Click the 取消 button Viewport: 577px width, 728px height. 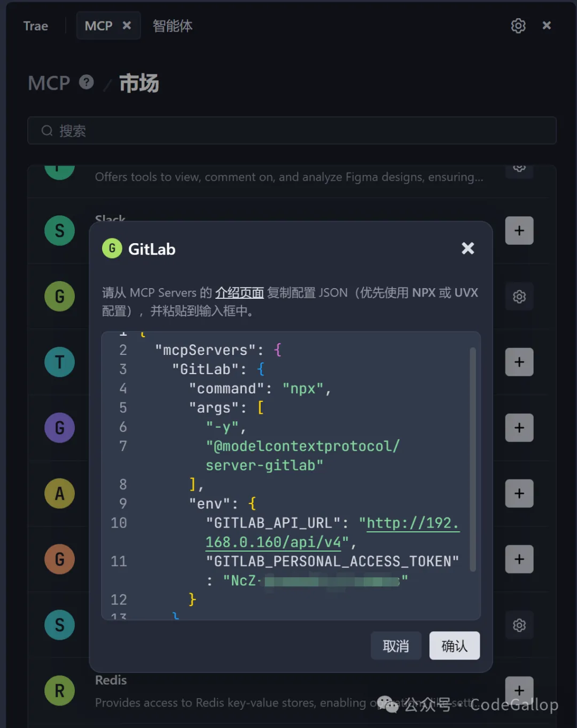pos(396,646)
